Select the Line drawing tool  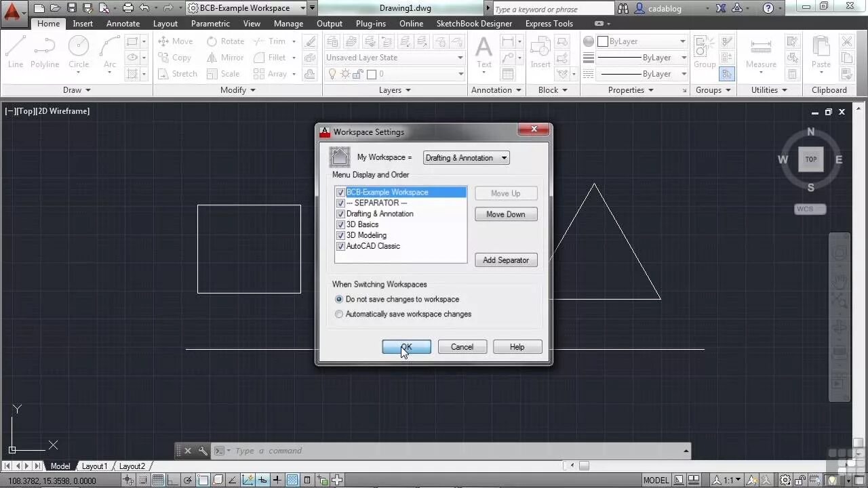coord(16,52)
